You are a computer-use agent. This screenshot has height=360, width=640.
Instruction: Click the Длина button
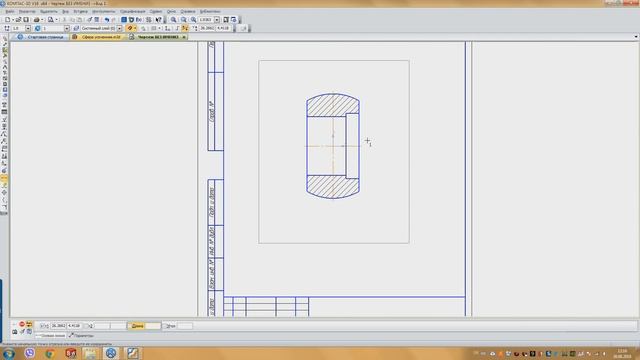click(137, 326)
